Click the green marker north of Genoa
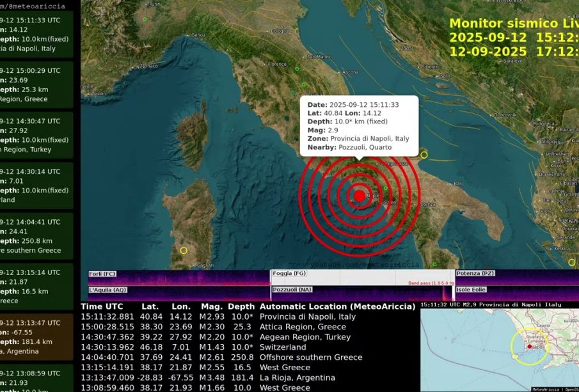This screenshot has height=392, width=579. click(x=145, y=19)
